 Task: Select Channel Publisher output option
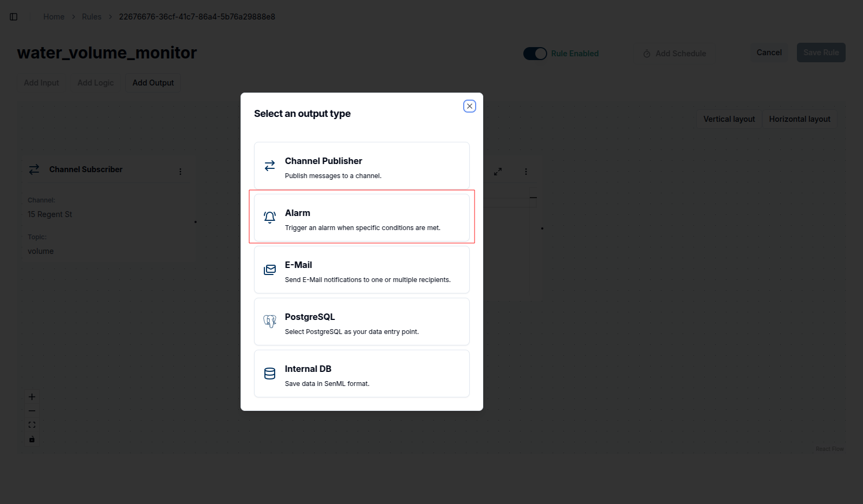click(x=362, y=166)
